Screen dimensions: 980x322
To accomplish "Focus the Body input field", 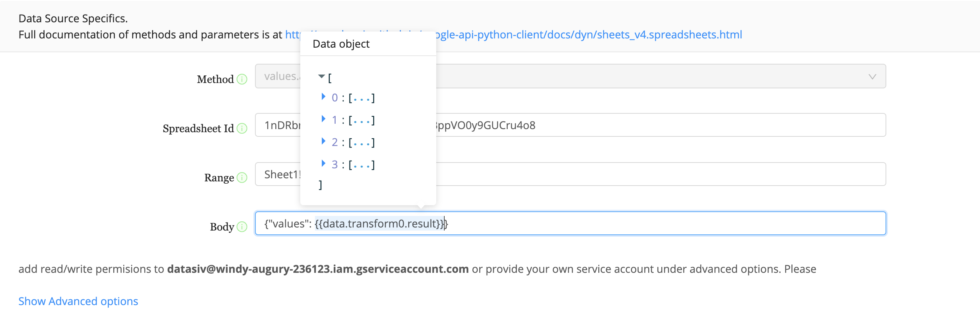I will point(570,223).
